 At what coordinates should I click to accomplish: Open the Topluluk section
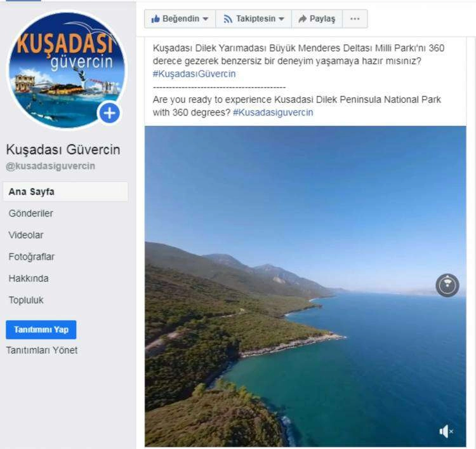[x=26, y=300]
